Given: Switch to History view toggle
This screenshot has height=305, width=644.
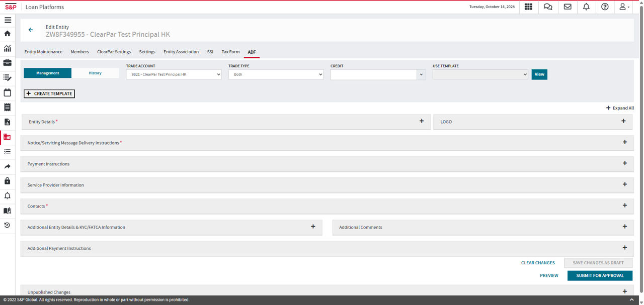Looking at the screenshot, I should (x=95, y=73).
